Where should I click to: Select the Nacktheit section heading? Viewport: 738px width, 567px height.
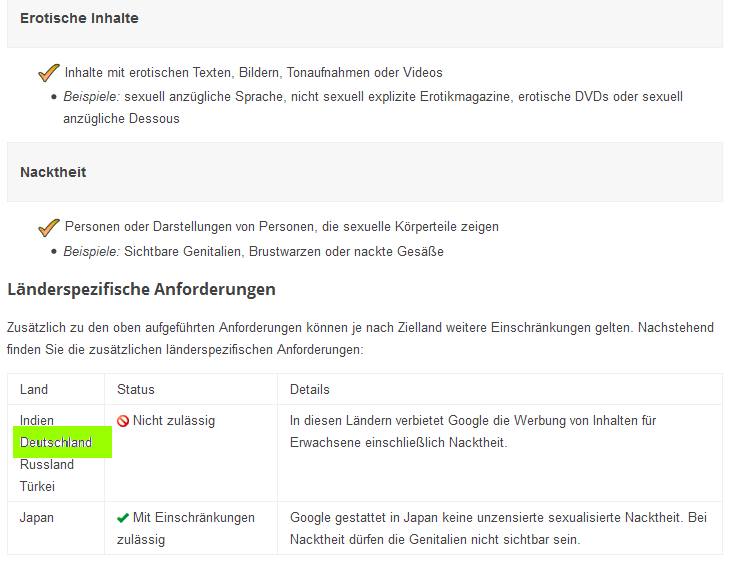[53, 172]
